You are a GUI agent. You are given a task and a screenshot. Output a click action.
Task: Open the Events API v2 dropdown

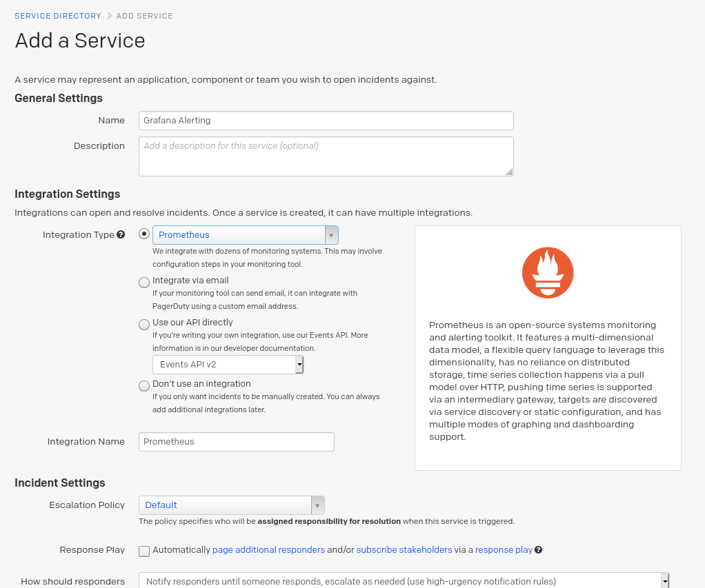coord(228,365)
